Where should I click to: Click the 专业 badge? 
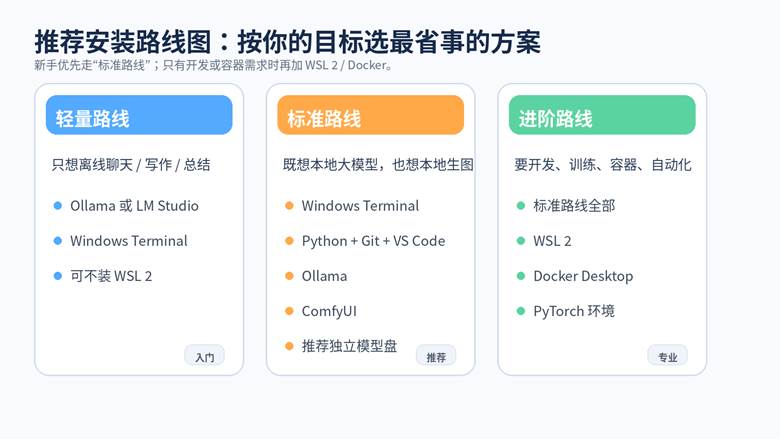[667, 356]
